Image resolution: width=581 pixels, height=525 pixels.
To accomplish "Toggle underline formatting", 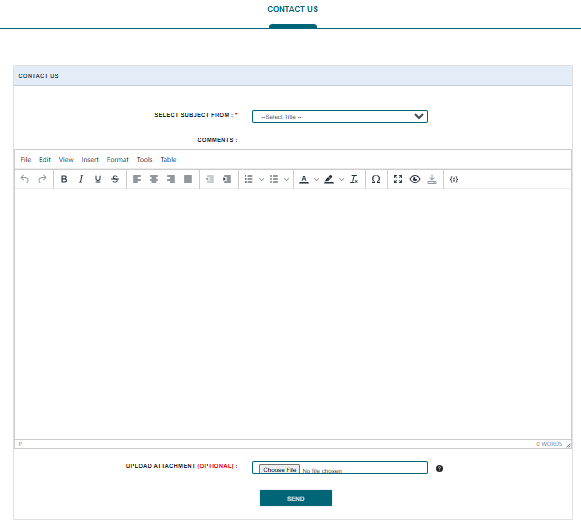I will tap(98, 179).
